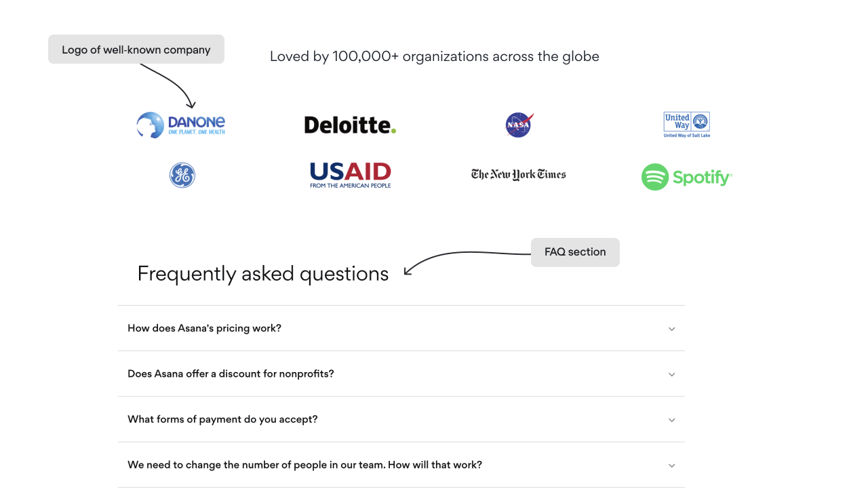Expand chevron for nonprofit discount question

(672, 374)
